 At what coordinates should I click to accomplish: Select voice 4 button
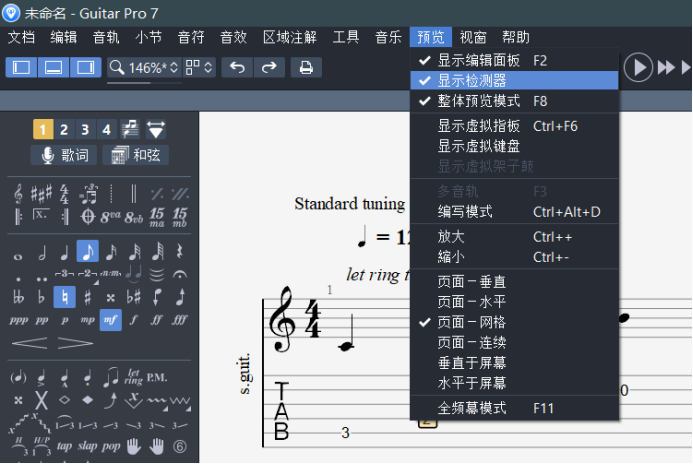107,129
